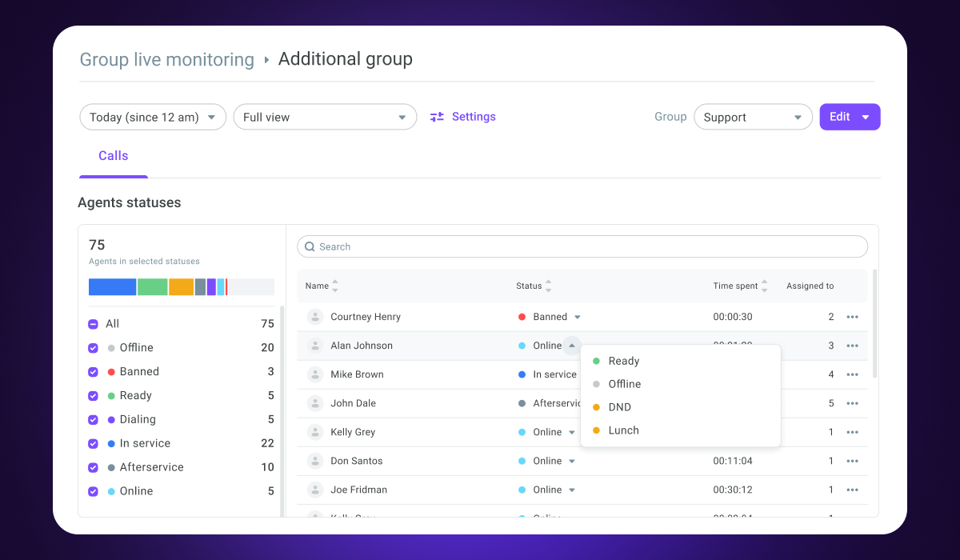Open more options for Alan Johnson row

(x=852, y=346)
